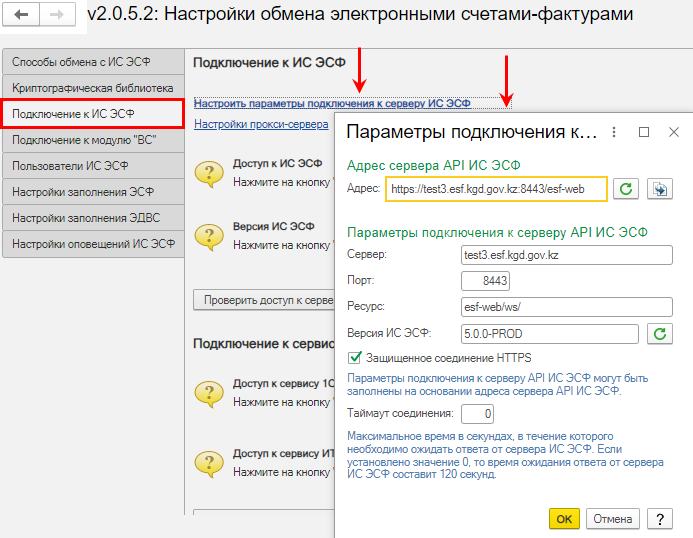The height and width of the screenshot is (538, 693).
Task: Click the question icon next to Доступ к сервису ИТ
Action: coord(209,463)
